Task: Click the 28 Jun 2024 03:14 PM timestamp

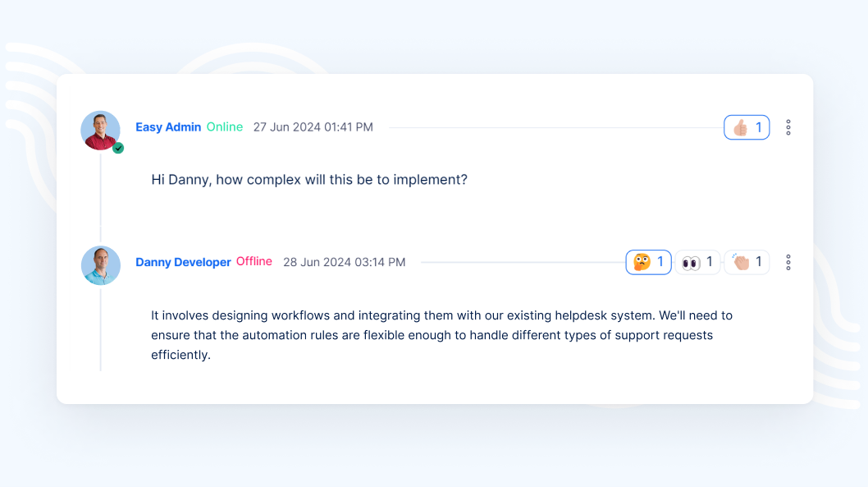Action: pyautogui.click(x=344, y=262)
